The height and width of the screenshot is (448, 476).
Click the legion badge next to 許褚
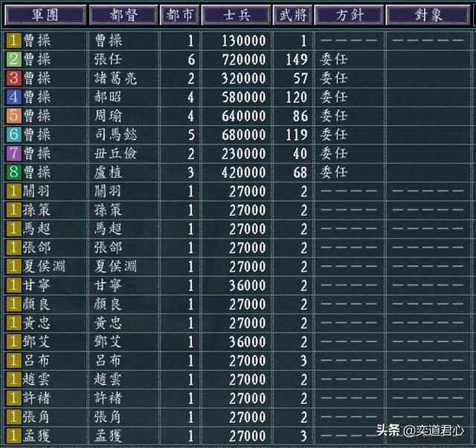pyautogui.click(x=13, y=398)
